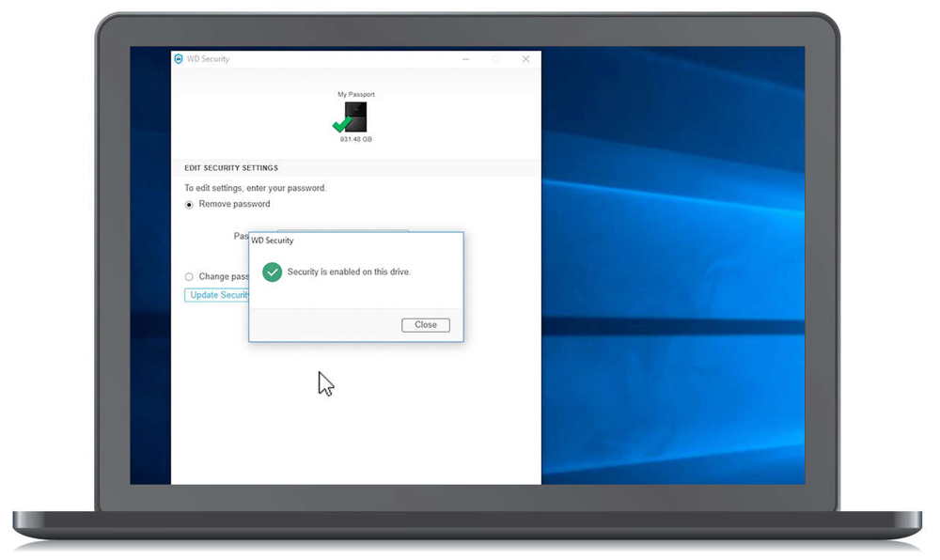Click the 'To edit settings, enter your password' text
This screenshot has width=940, height=560.
256,188
